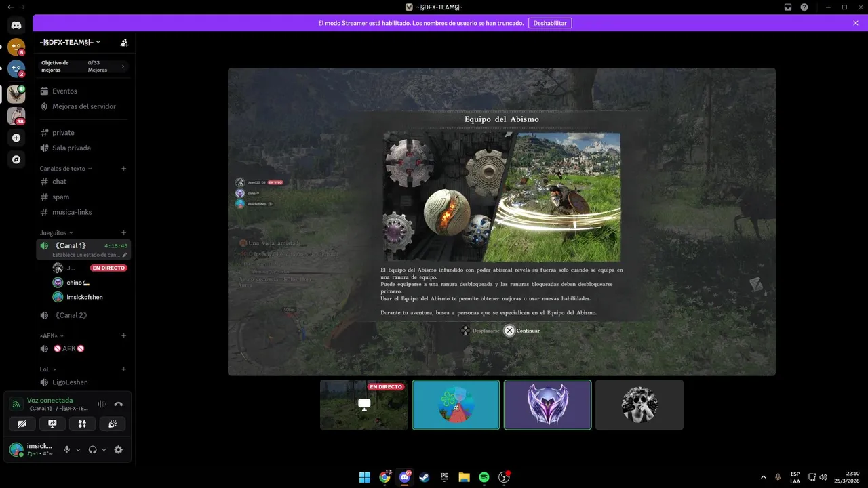Create a channel in the Jueguitos category
This screenshot has width=868, height=488.
(x=123, y=232)
